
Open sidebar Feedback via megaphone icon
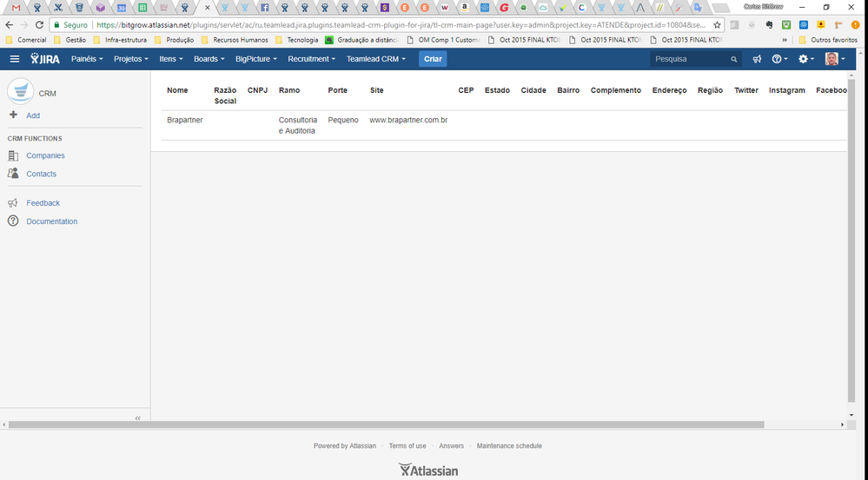pos(13,203)
